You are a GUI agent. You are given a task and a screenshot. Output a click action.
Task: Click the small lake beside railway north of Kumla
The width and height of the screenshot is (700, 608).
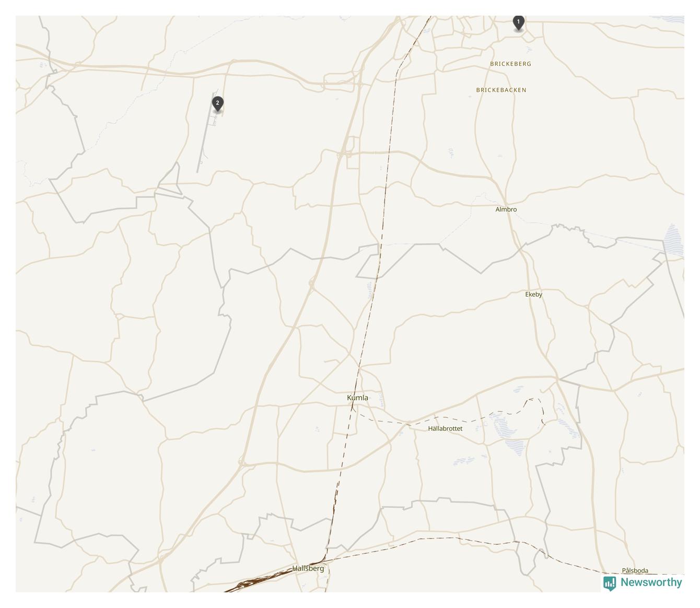coord(370,289)
